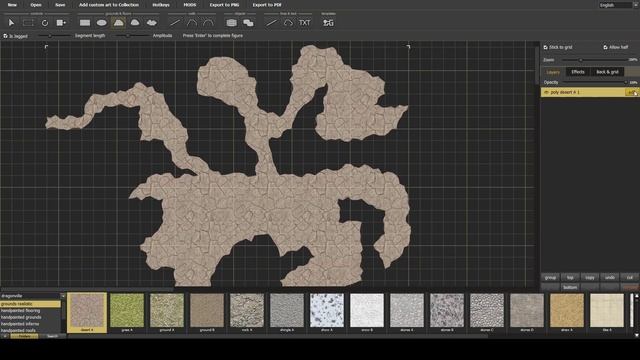Switch to the Effects tab
640x360 pixels.
pyautogui.click(x=578, y=72)
